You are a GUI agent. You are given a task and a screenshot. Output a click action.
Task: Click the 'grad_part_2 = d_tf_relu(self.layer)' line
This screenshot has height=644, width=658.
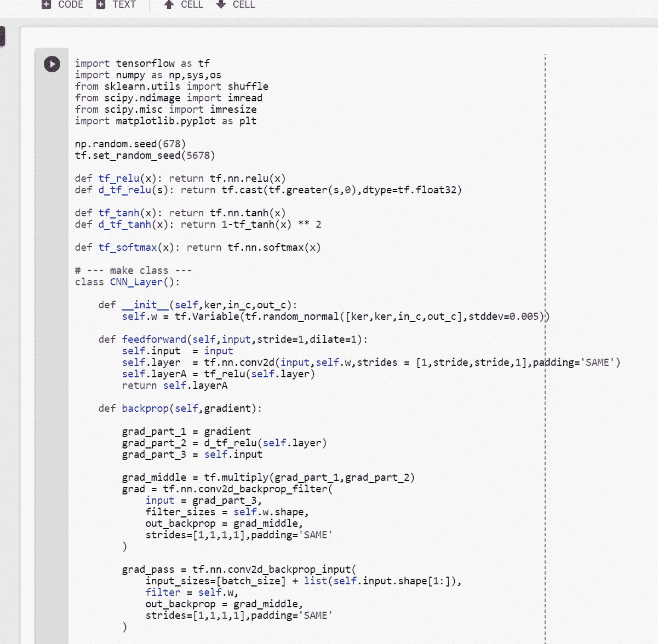pyautogui.click(x=225, y=443)
